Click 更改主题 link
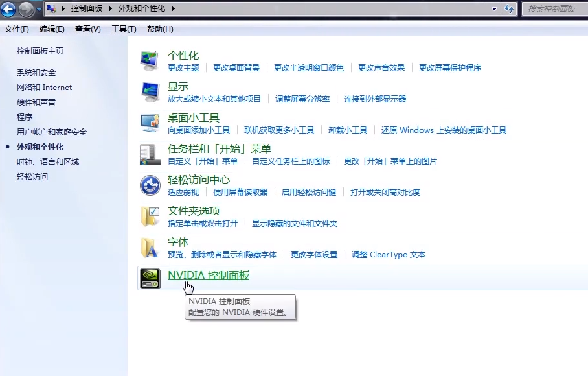 tap(183, 67)
